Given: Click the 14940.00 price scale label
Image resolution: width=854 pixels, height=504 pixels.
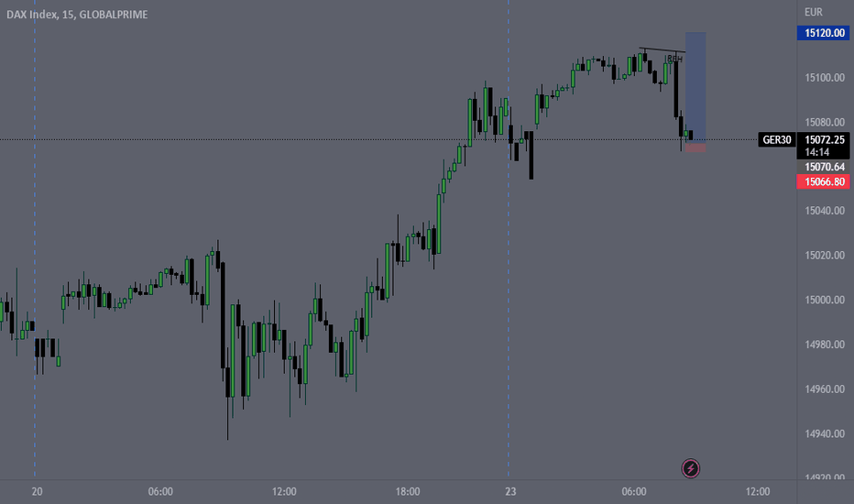Looking at the screenshot, I should (x=825, y=433).
